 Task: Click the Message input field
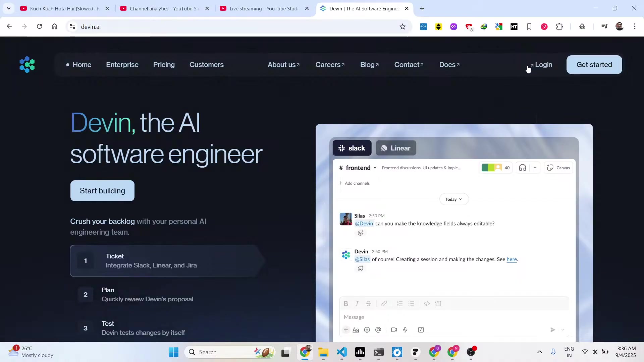454,317
